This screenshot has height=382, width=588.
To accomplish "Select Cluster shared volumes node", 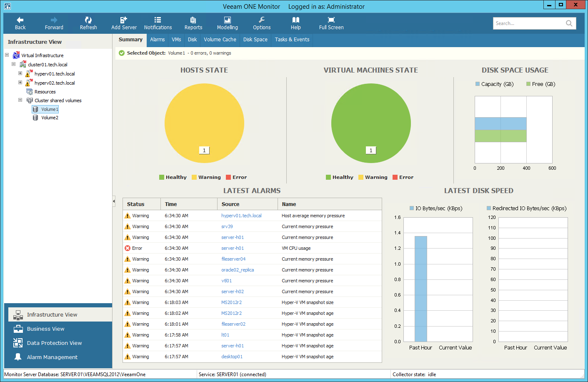I will point(58,101).
